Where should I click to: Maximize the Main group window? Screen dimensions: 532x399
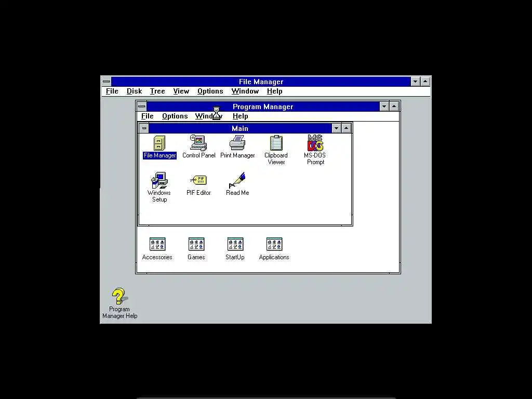tap(346, 128)
